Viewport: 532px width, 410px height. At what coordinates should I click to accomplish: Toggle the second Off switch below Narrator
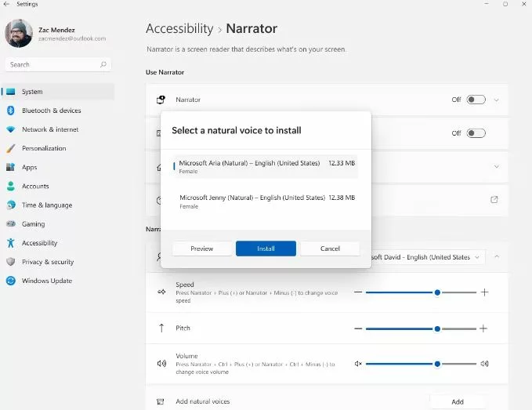[x=476, y=133]
